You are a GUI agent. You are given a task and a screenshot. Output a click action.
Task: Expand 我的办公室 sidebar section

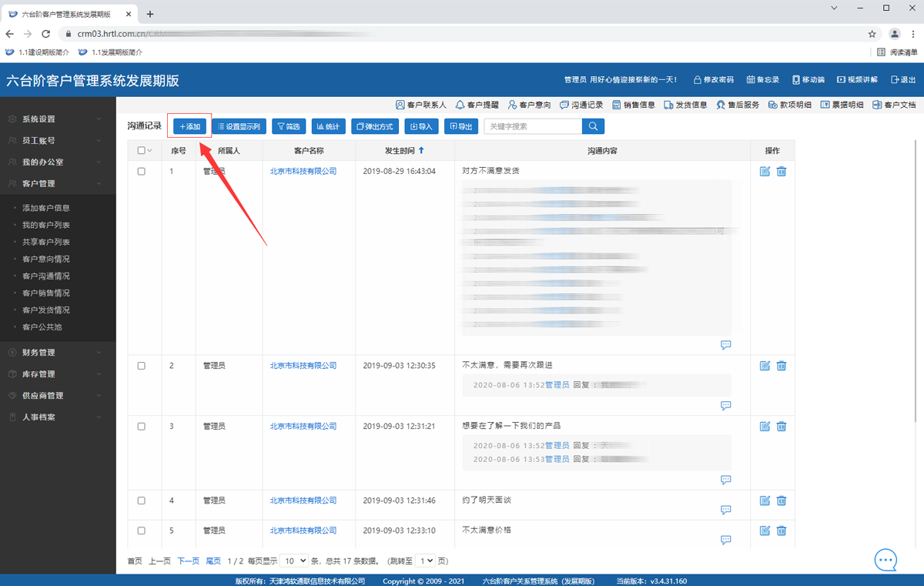click(58, 162)
